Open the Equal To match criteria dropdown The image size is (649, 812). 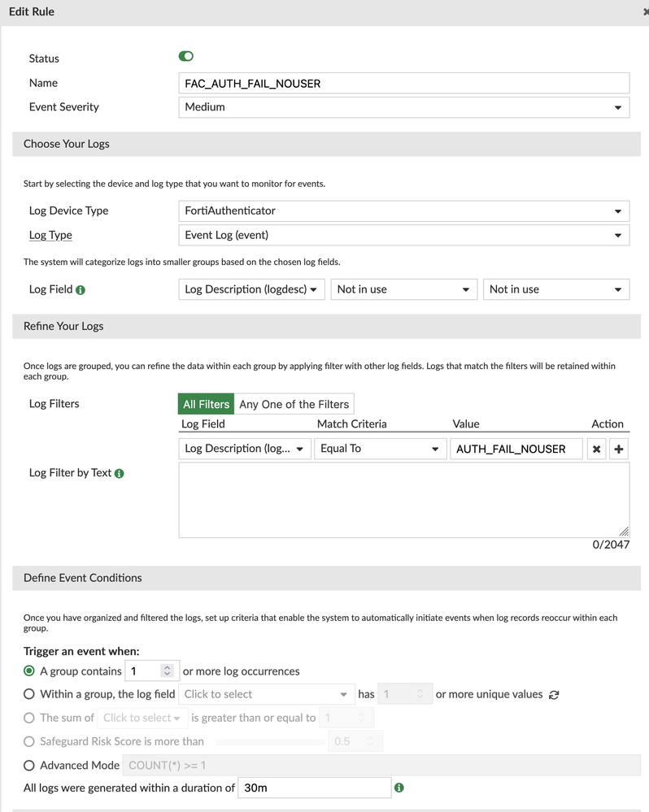380,449
